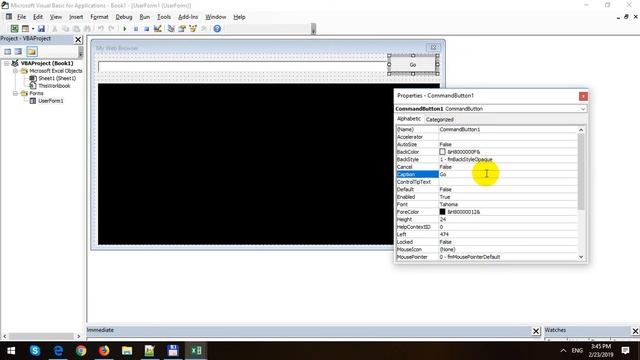Click the Save toolbar icon
The height and width of the screenshot is (360, 640).
click(x=41, y=29)
